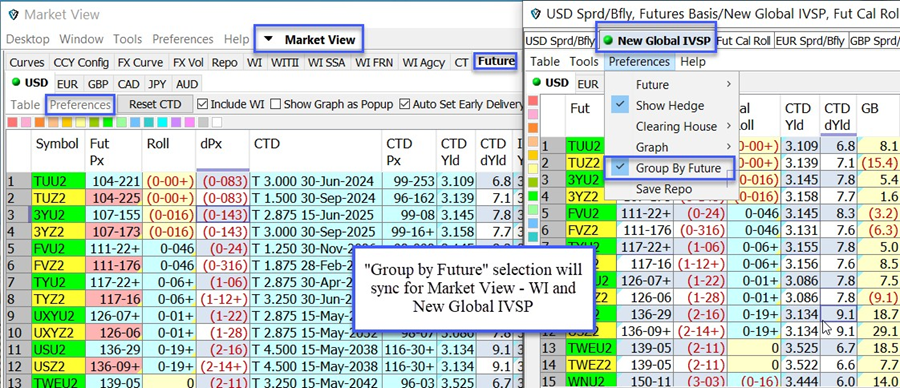Click T 3.000 30-Jun-2024 CTD cell

click(x=315, y=182)
